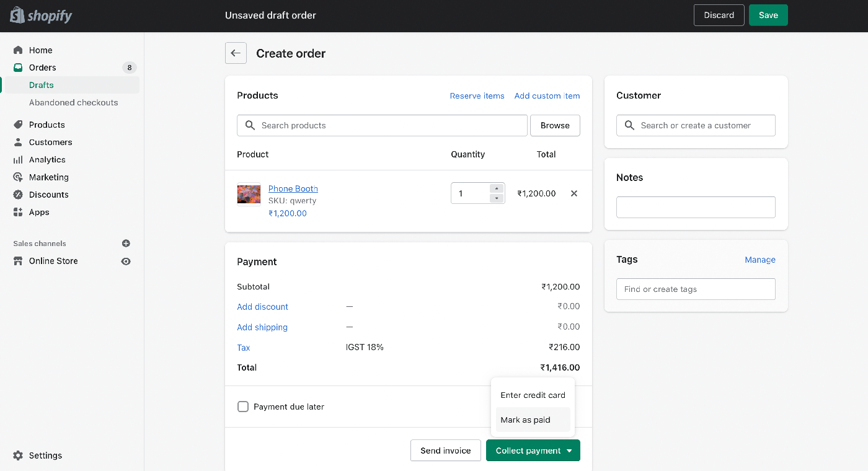Click the Shopify logo in header
The image size is (868, 471).
click(x=41, y=15)
